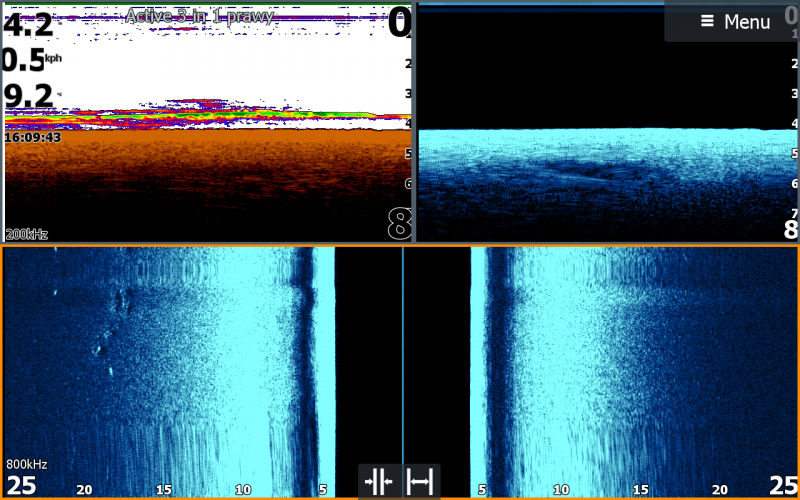
Task: Click the 4.2 depth reading
Action: coord(28,24)
